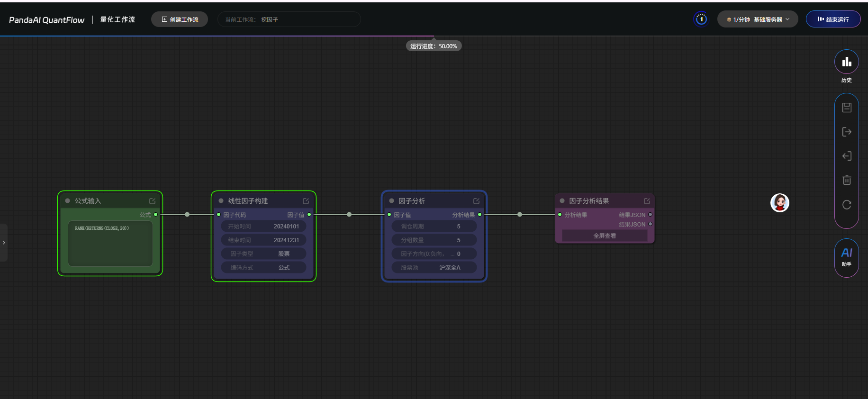Screen dimensions: 868x399
Task: Click the circular refresh icon in right toolbar
Action: coord(847,205)
